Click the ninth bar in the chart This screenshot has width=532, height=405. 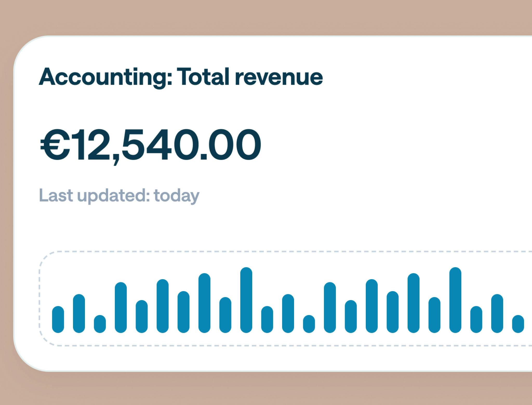coord(225,315)
